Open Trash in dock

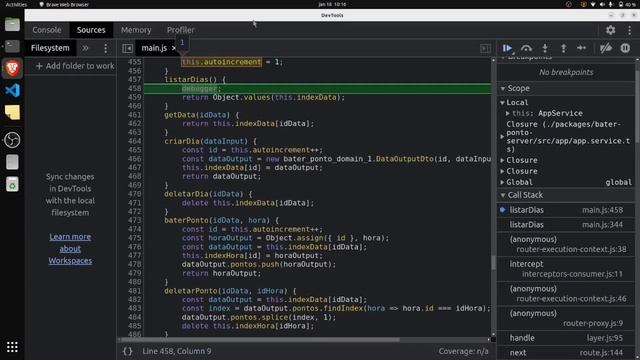tap(12, 184)
